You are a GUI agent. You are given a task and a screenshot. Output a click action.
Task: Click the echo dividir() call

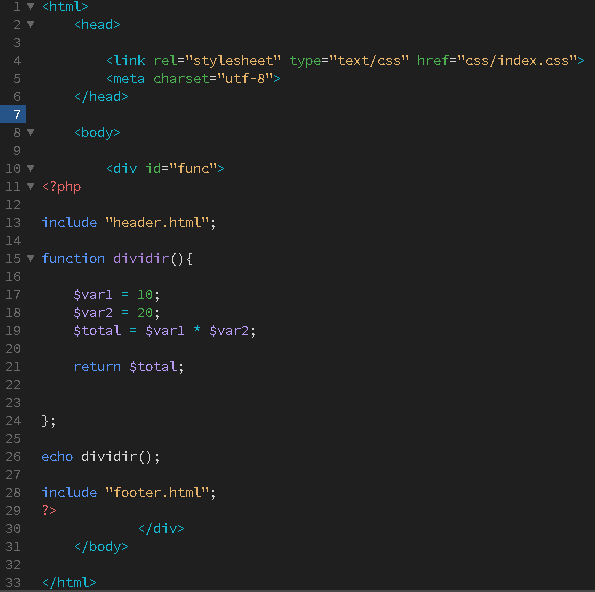click(101, 457)
